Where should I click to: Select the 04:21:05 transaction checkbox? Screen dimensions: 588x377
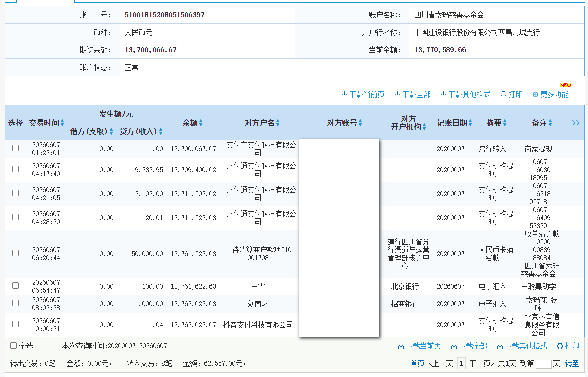coord(16,193)
